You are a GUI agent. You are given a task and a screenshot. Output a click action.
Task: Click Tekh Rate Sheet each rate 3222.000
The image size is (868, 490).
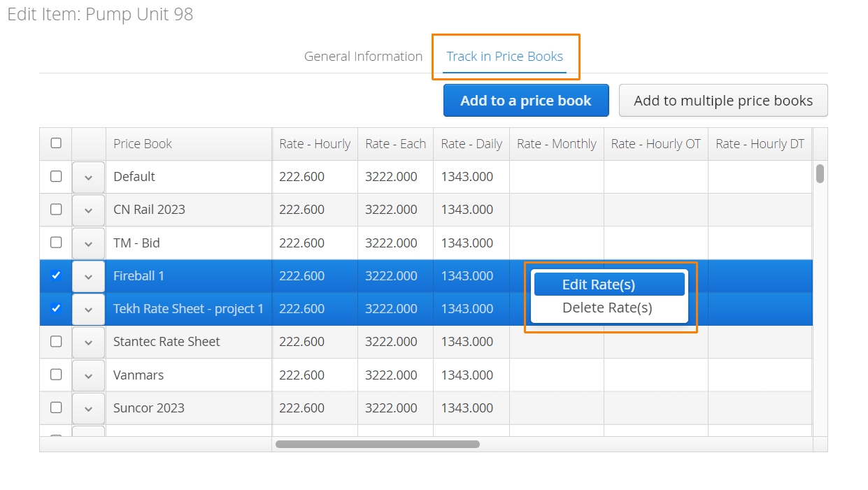[x=395, y=309]
